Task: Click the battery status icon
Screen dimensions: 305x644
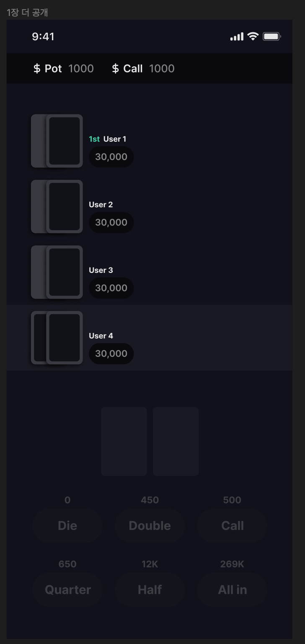Action: pyautogui.click(x=271, y=36)
